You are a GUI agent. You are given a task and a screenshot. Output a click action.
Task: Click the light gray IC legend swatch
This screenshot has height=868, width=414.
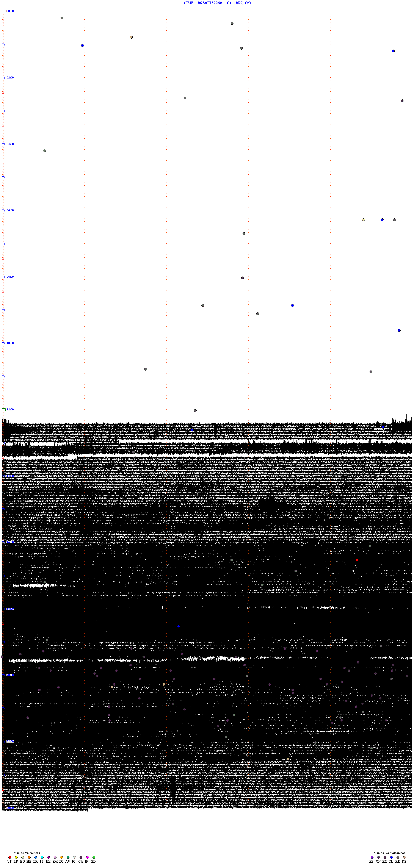coord(75,858)
